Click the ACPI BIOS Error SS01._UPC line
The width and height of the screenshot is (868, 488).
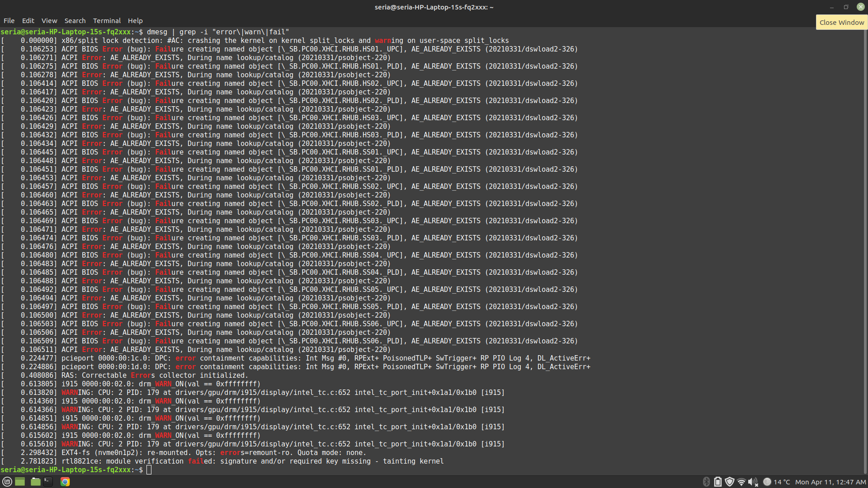289,152
